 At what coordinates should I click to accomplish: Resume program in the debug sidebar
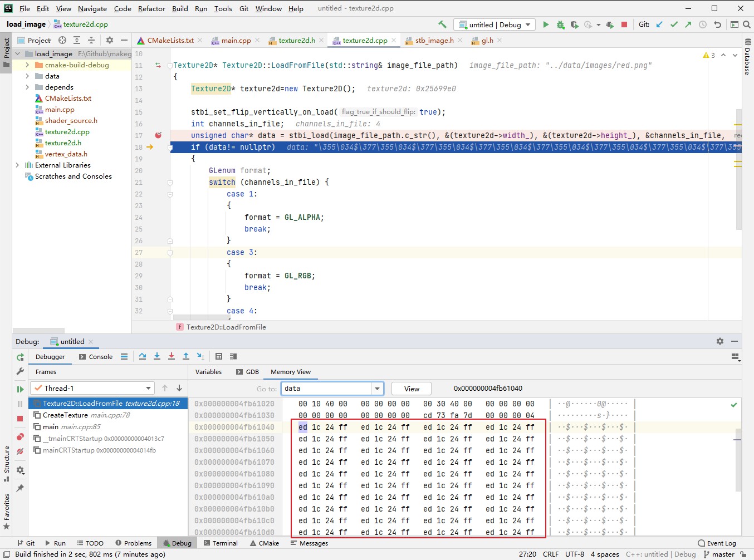[x=20, y=389]
